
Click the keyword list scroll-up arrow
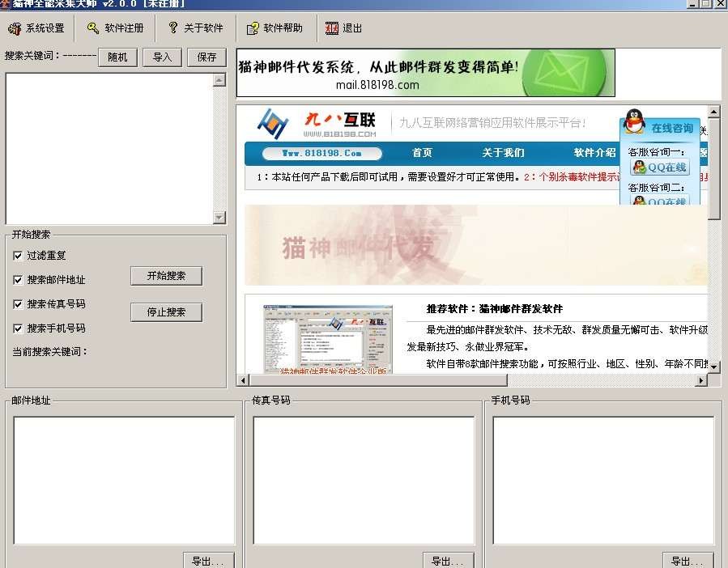coord(219,80)
